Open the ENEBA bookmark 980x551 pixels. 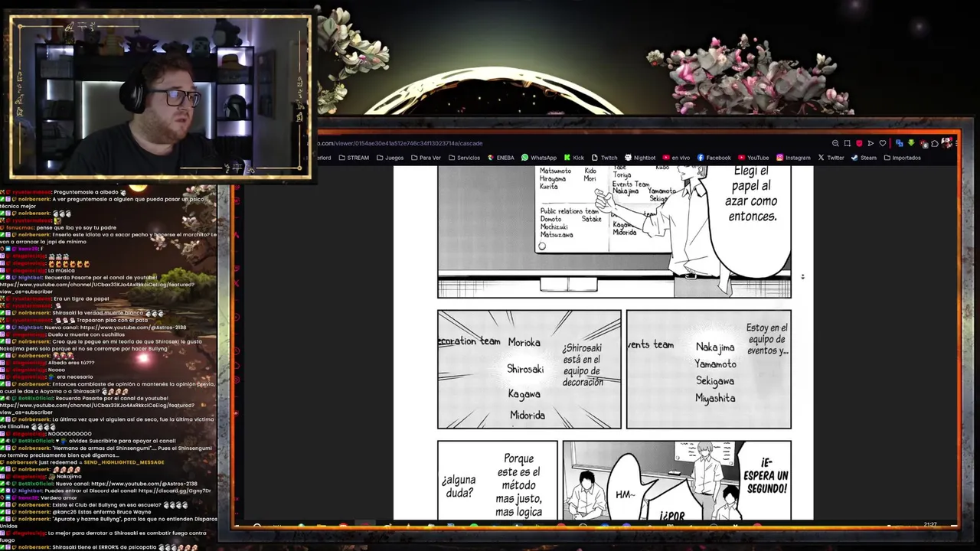(501, 158)
